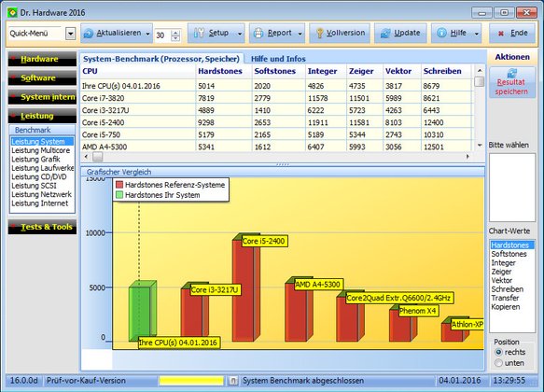Click the Benchmark group header in sidebar
This screenshot has width=544, height=392.
42,130
